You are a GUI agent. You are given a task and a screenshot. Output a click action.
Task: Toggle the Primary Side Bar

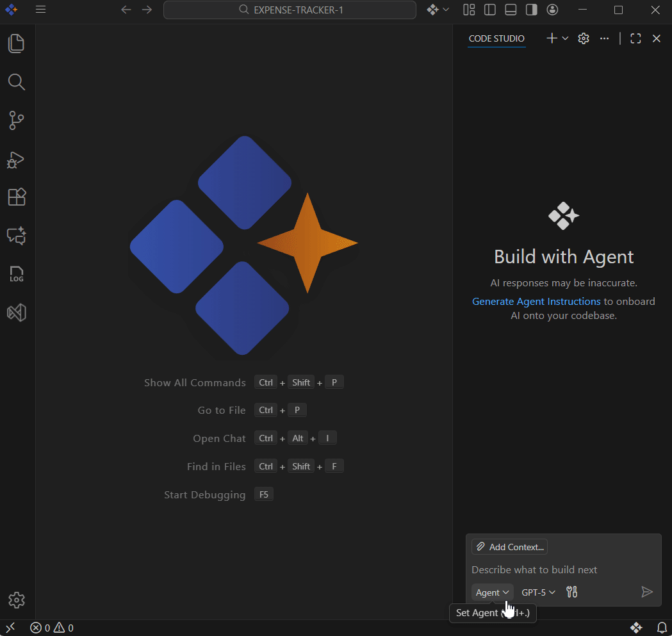pos(489,10)
